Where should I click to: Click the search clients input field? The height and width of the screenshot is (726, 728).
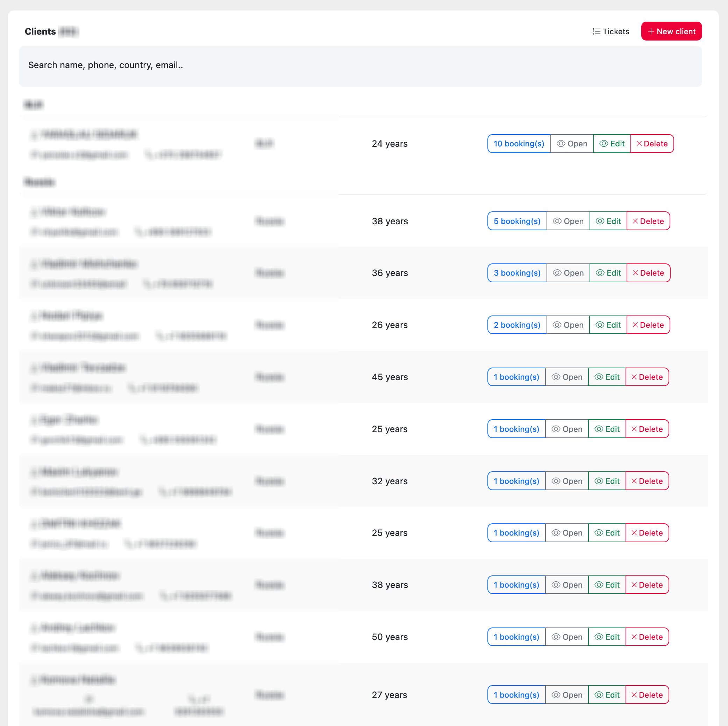pyautogui.click(x=360, y=65)
